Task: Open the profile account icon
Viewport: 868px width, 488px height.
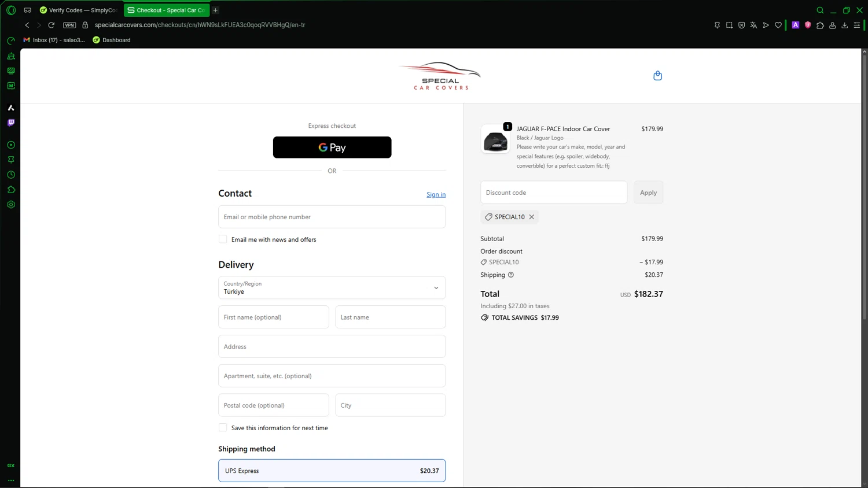Action: pyautogui.click(x=832, y=25)
